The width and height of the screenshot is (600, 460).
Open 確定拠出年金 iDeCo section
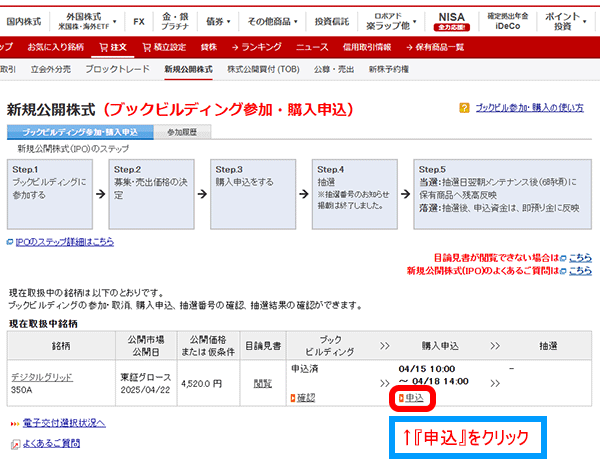click(507, 21)
